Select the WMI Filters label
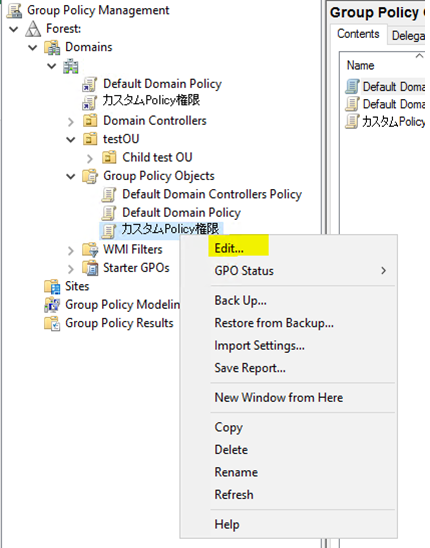The height and width of the screenshot is (548, 430). (x=133, y=250)
